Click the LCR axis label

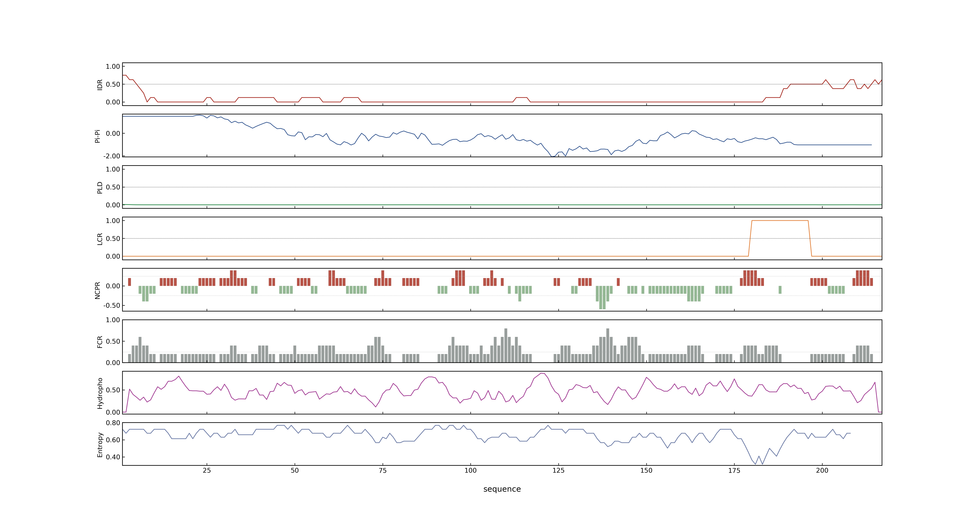pyautogui.click(x=100, y=239)
